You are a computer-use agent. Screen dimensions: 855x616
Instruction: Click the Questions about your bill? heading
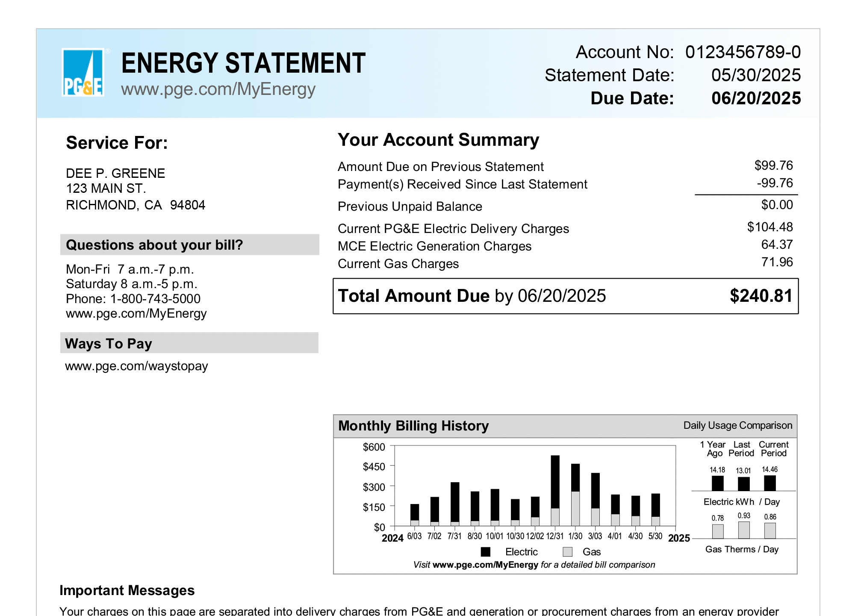coord(154,245)
